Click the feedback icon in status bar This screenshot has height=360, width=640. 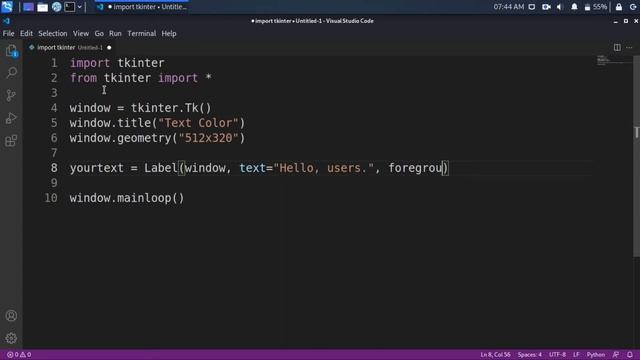pos(616,355)
